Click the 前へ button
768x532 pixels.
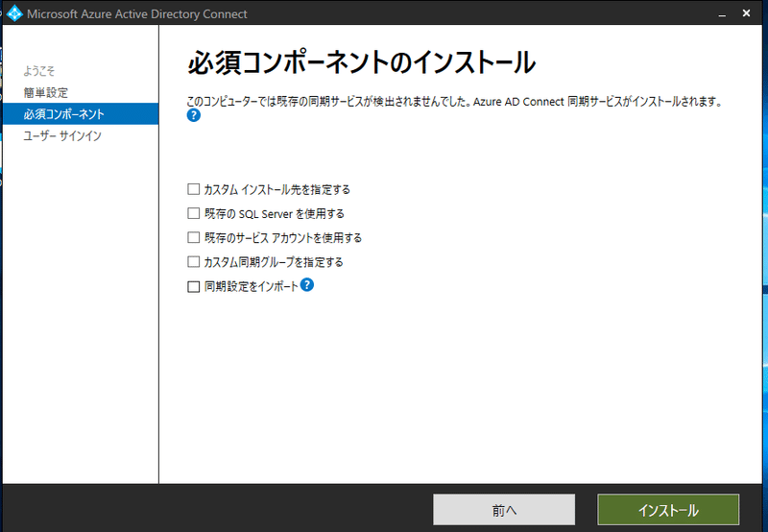504,510
